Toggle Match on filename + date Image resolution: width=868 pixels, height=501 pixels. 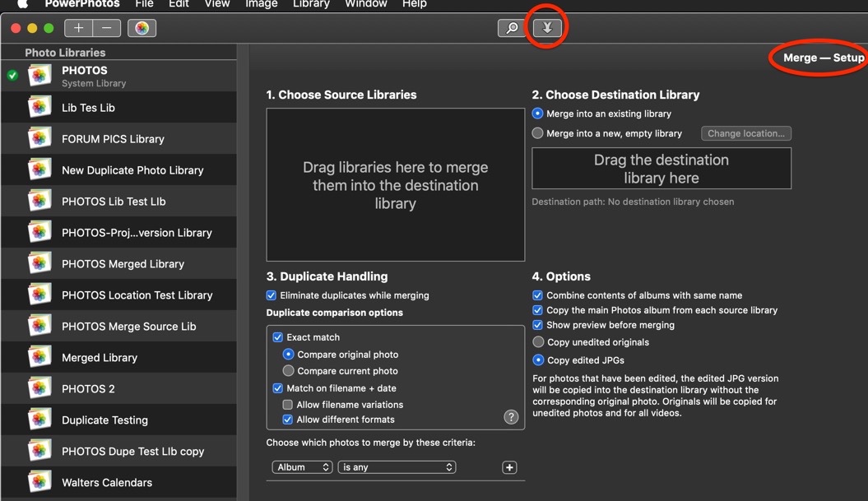coord(278,388)
